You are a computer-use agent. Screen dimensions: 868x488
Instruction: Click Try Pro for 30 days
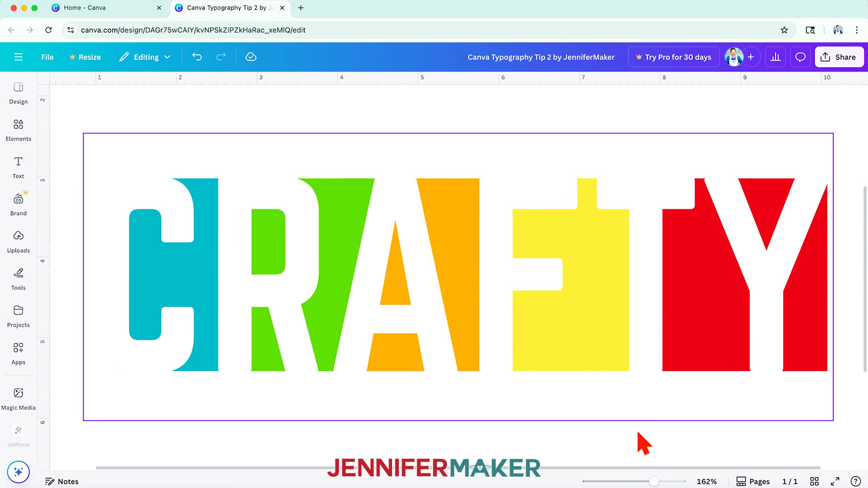coord(674,57)
